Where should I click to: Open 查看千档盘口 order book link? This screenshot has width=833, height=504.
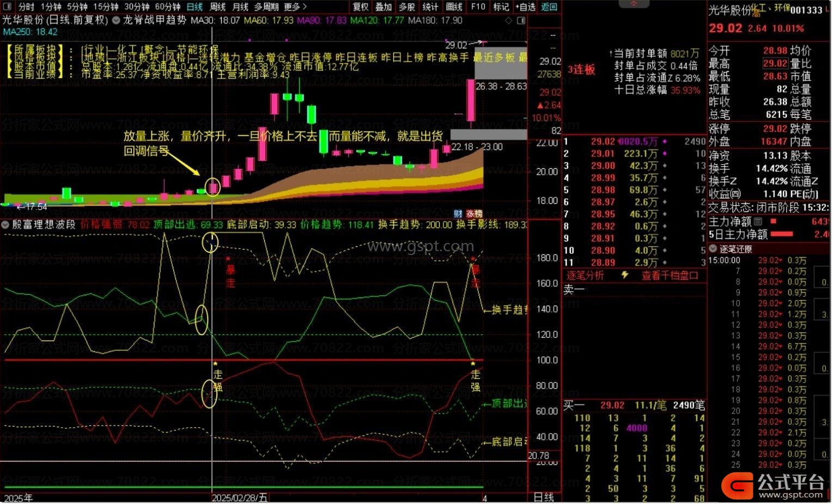(x=670, y=275)
